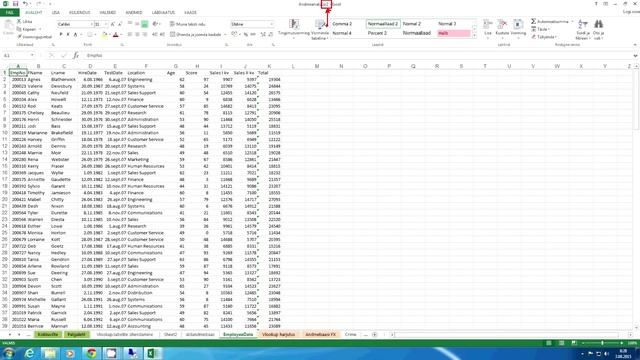The image size is (640, 360).
Task: Open Google Chrome from the taskbar
Action: coord(91,353)
